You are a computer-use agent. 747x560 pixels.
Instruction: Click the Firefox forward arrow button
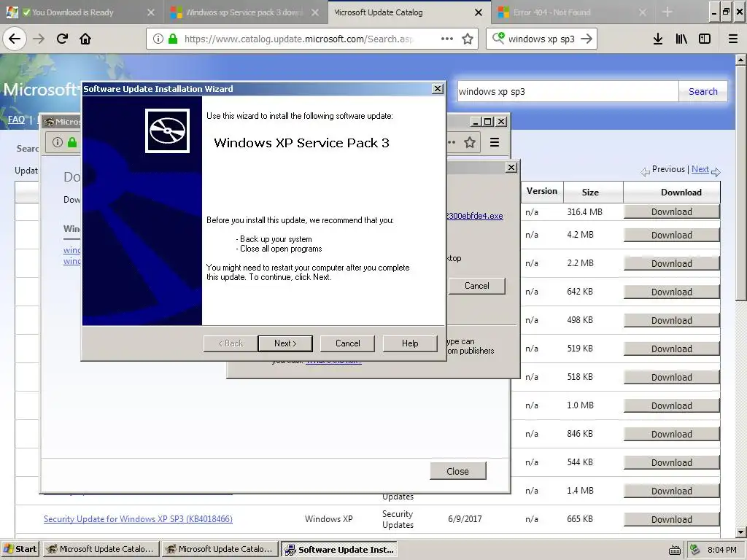pyautogui.click(x=39, y=39)
